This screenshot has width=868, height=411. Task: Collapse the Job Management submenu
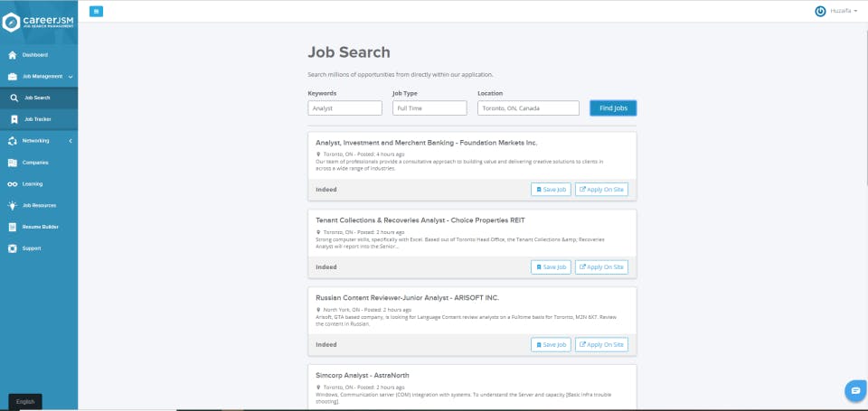click(x=71, y=77)
